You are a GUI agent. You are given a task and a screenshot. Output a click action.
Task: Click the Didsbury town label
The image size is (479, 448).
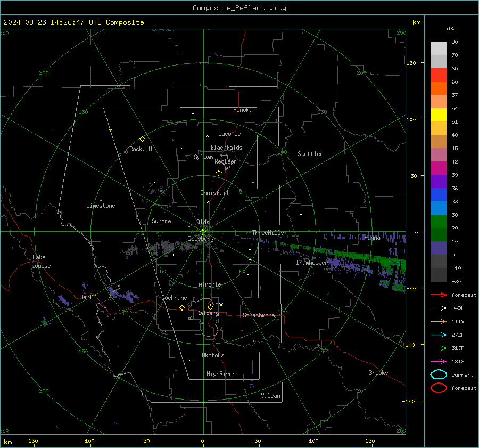click(201, 239)
